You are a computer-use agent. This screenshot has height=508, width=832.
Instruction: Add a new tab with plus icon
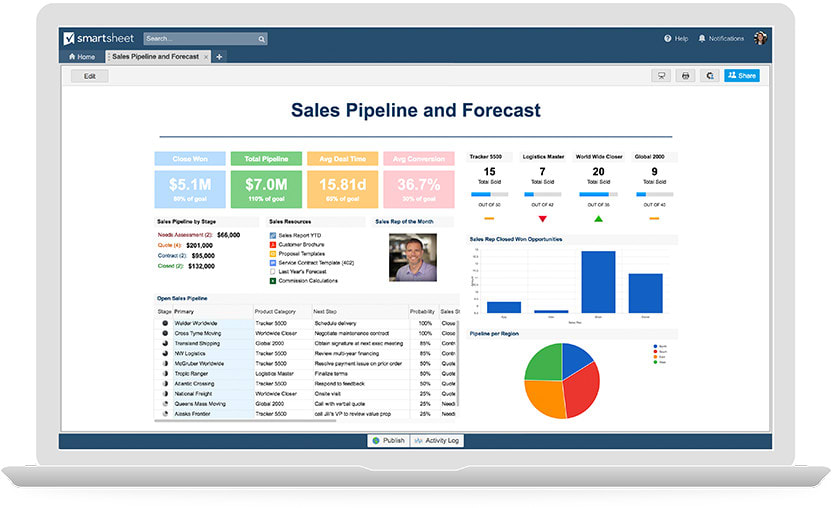219,56
